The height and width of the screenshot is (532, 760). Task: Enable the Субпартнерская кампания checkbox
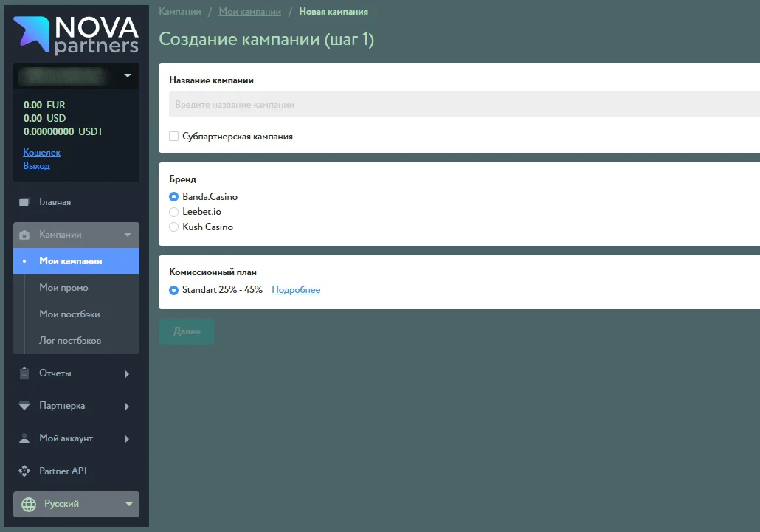click(174, 136)
